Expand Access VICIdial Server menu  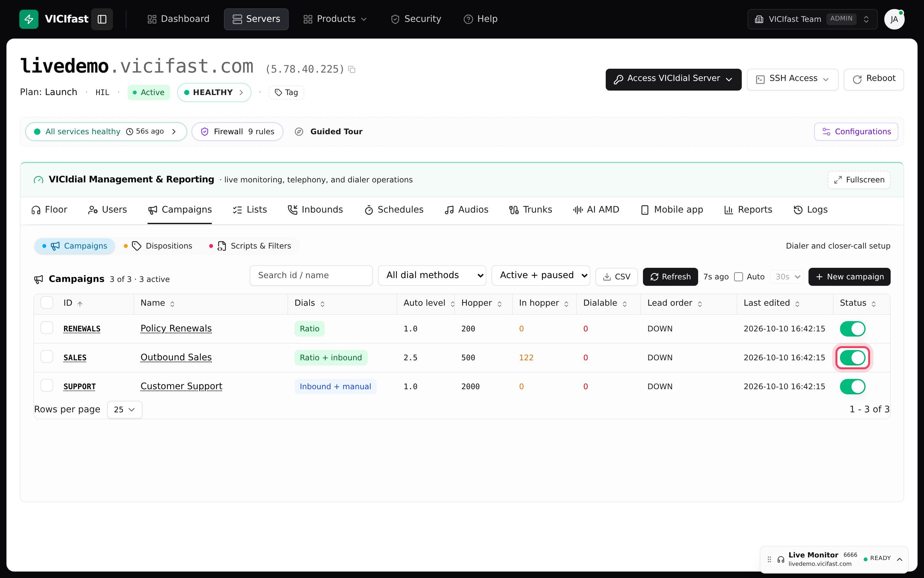coord(673,79)
